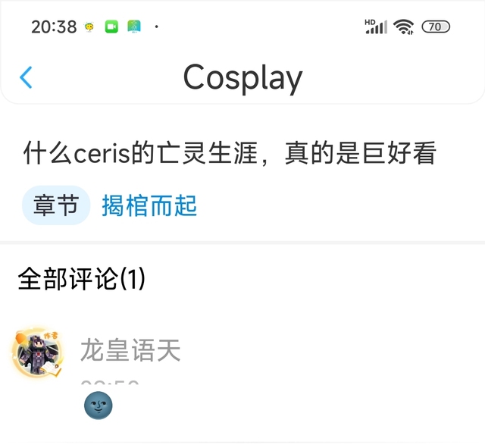Image resolution: width=485 pixels, height=448 pixels.
Task: Tap the battery indicator showing 70
Action: coord(436,27)
